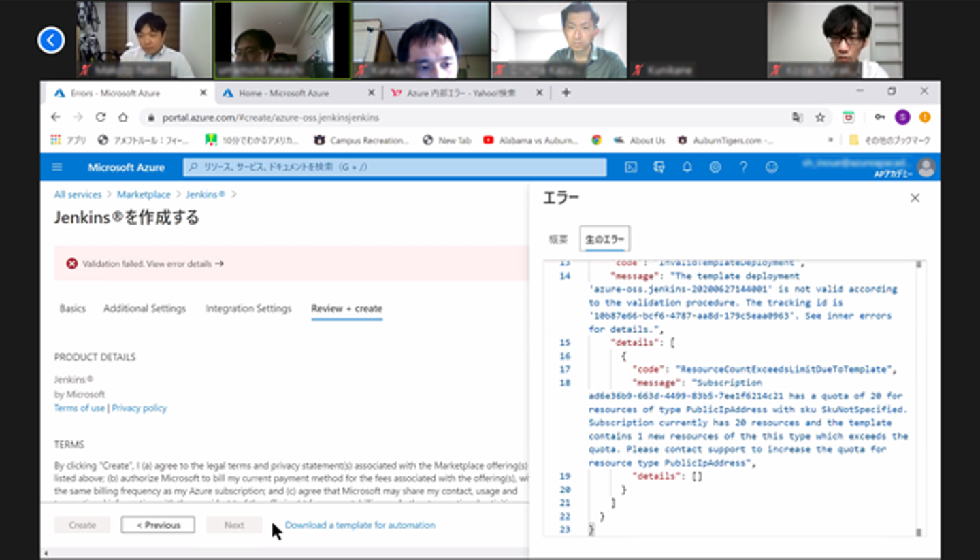The height and width of the screenshot is (560, 980).
Task: Select the 生のエラー raw error tab
Action: [x=604, y=239]
